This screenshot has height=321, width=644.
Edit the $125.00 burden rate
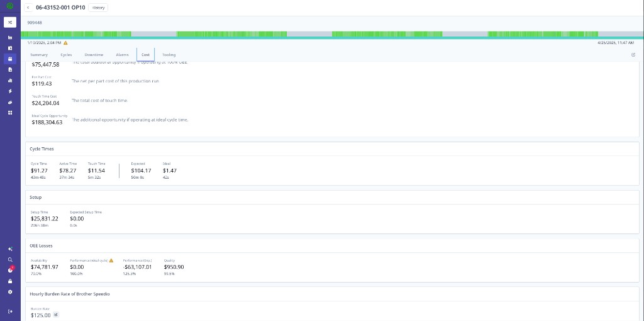tap(56, 315)
